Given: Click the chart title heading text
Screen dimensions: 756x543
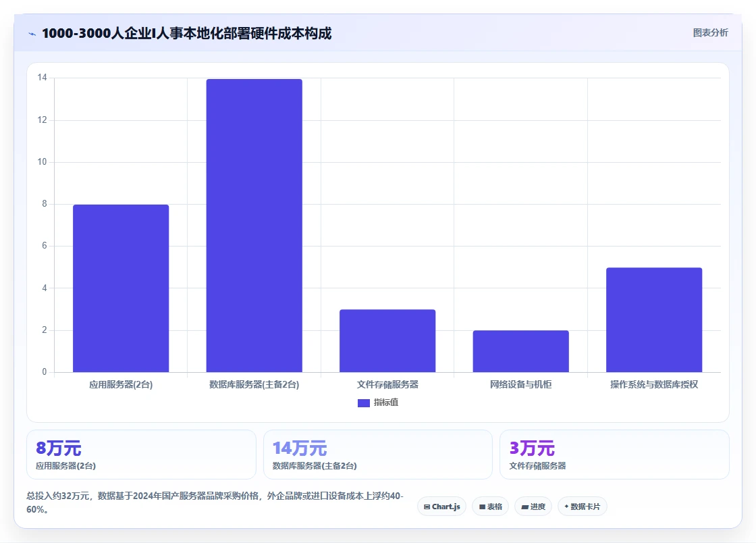Looking at the screenshot, I should (186, 33).
